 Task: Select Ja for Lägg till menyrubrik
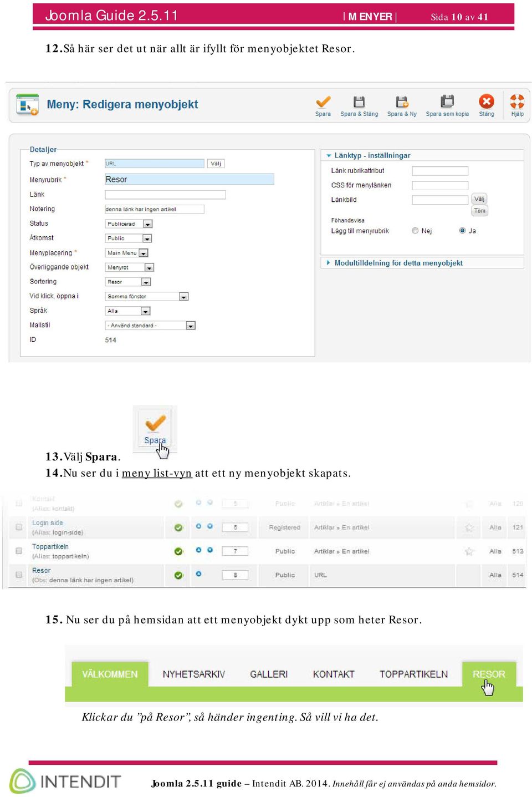[462, 231]
